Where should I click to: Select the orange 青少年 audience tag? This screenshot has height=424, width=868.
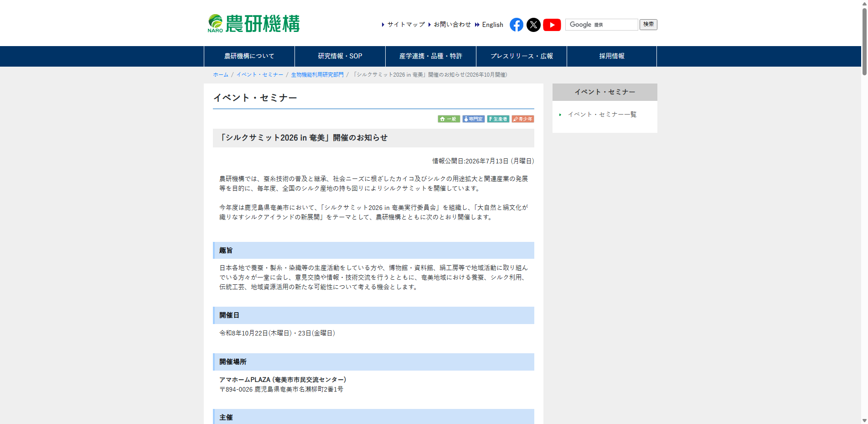point(523,119)
